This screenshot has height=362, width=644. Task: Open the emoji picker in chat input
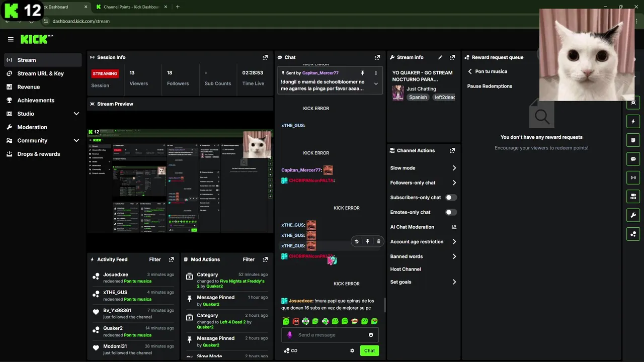371,335
